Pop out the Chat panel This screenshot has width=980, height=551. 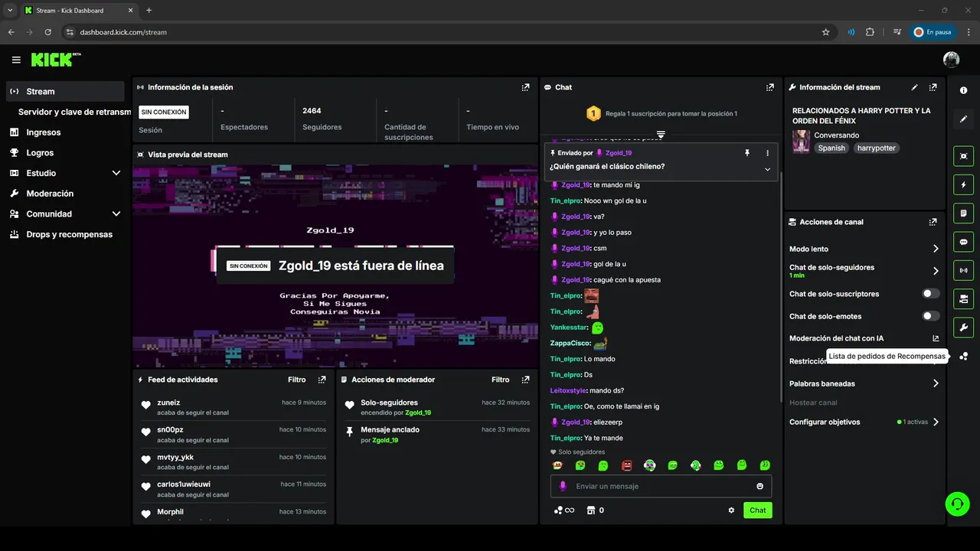click(x=769, y=87)
